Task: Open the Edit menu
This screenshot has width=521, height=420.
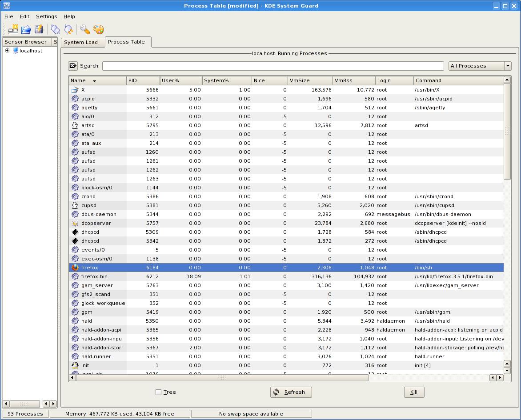Action: click(x=24, y=16)
